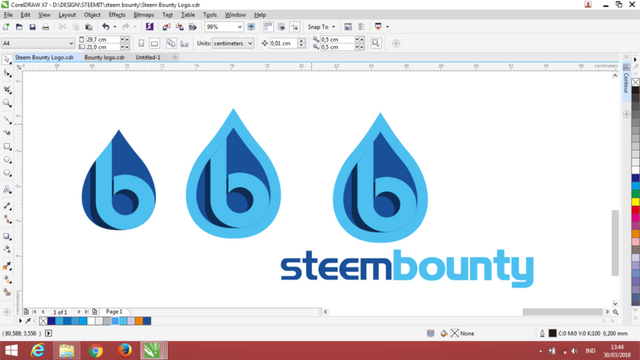This screenshot has width=640, height=360.
Task: Select the Page 1 tab
Action: tap(114, 312)
